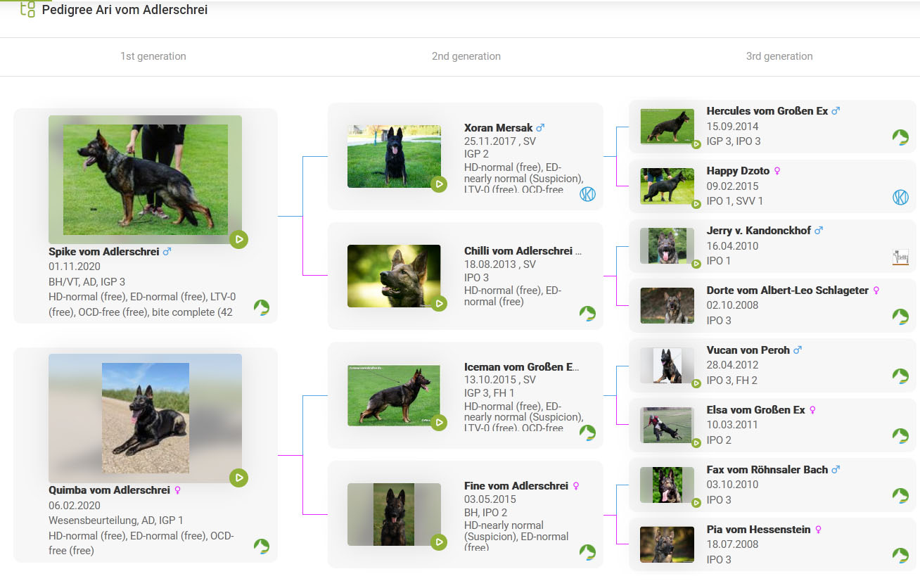Image resolution: width=920 pixels, height=588 pixels.
Task: Click Pia vom Hessenstein thumbnail image
Action: (663, 545)
